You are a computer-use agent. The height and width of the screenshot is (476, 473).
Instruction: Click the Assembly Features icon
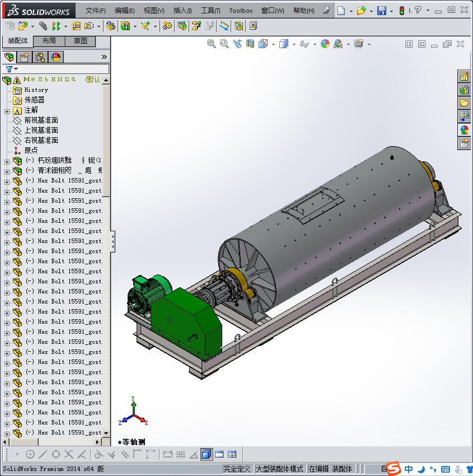125,26
